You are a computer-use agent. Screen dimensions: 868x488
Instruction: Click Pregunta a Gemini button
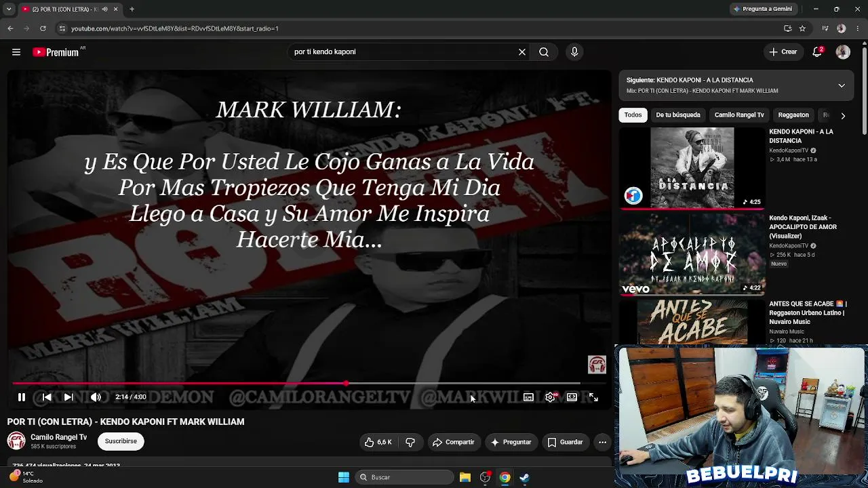click(762, 9)
